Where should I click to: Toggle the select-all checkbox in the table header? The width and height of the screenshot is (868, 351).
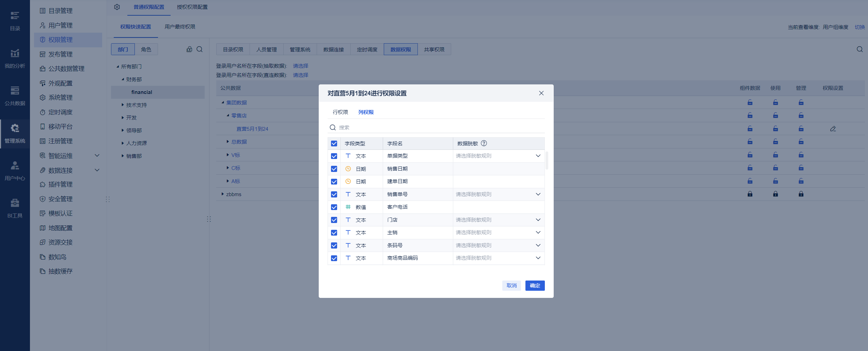tap(334, 143)
